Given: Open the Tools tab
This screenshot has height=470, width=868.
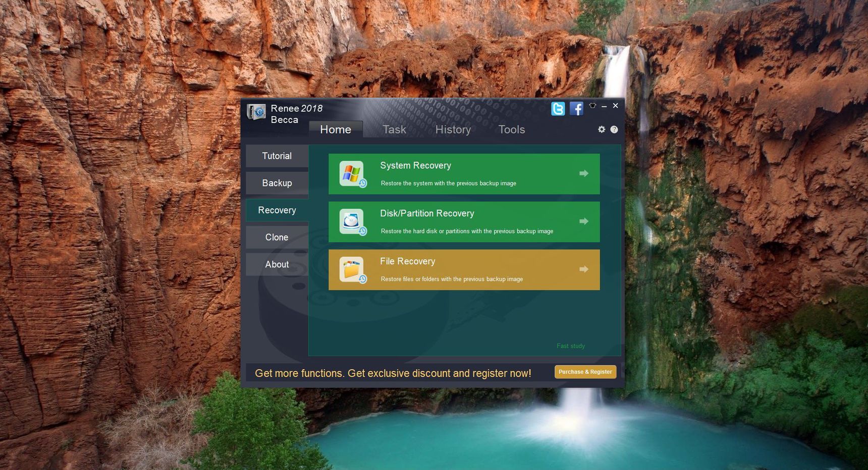Looking at the screenshot, I should (512, 130).
